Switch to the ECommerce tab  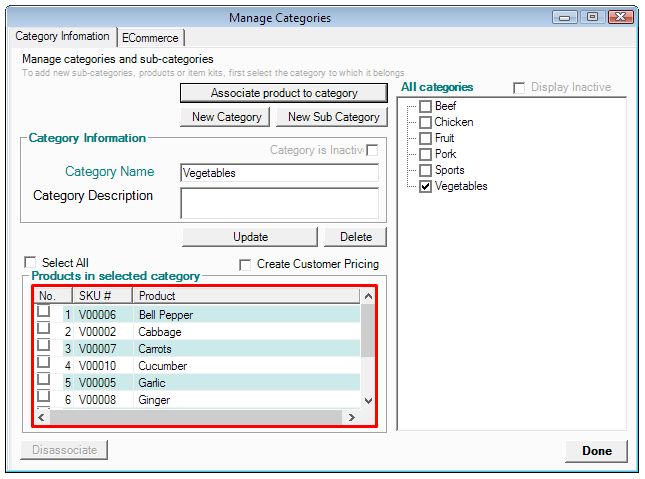click(x=150, y=37)
